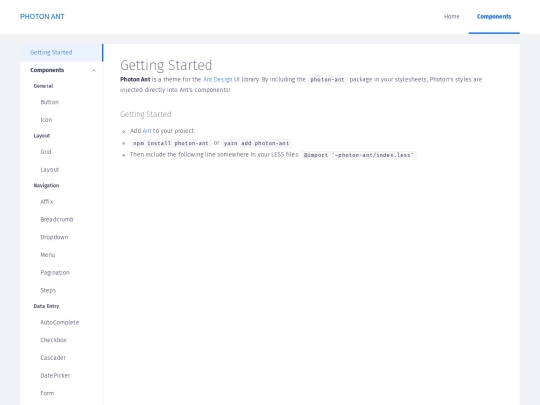Click the General group label
This screenshot has width=540, height=405.
tap(43, 86)
